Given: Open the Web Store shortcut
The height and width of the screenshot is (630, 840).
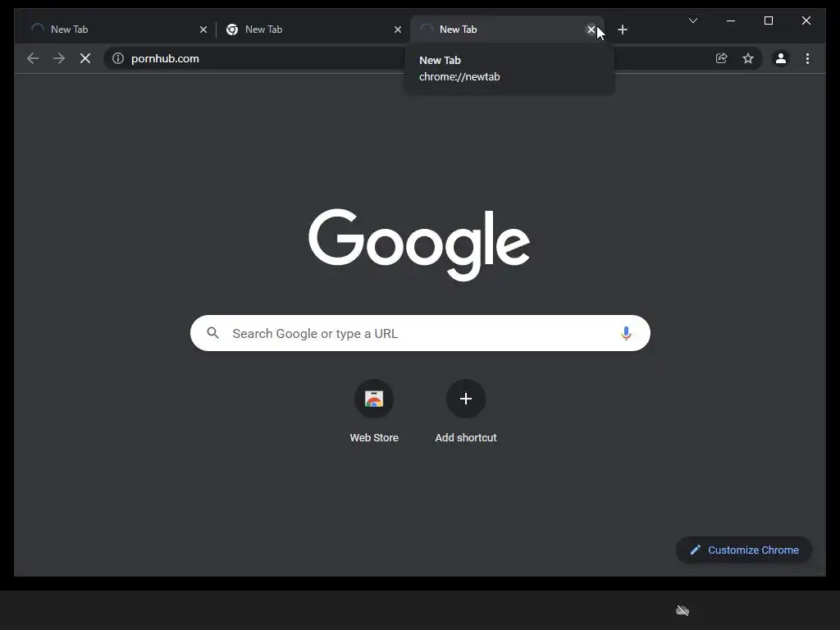Looking at the screenshot, I should tap(374, 412).
